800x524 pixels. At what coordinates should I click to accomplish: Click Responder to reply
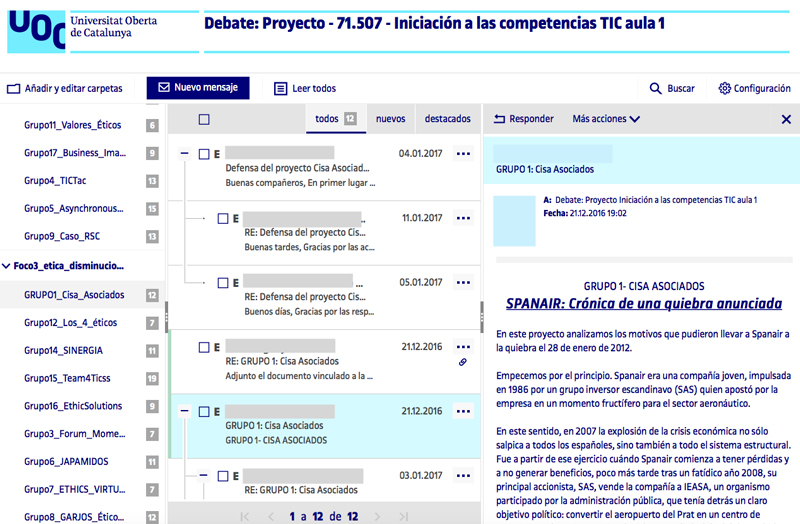tap(523, 119)
